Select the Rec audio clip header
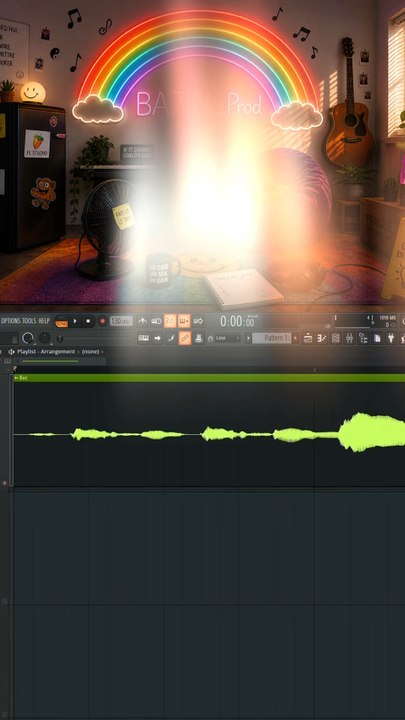 (x=209, y=378)
